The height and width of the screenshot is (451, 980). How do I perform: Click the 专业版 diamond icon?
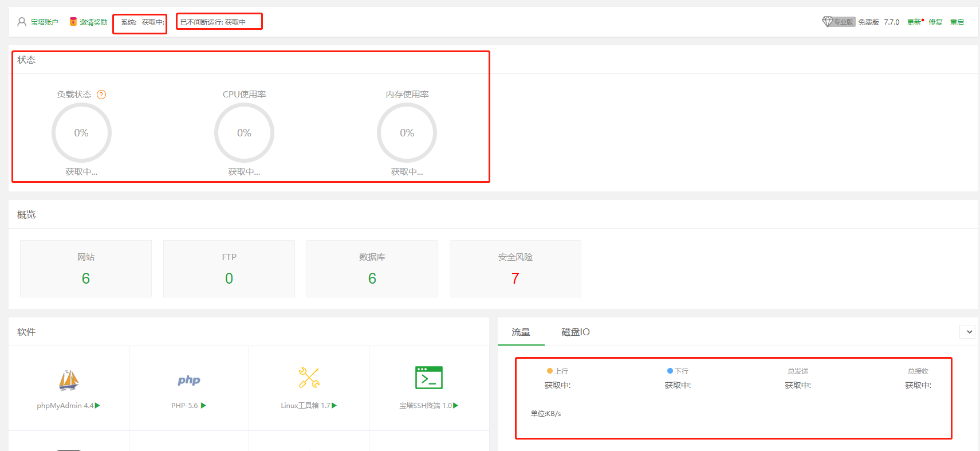click(x=827, y=22)
